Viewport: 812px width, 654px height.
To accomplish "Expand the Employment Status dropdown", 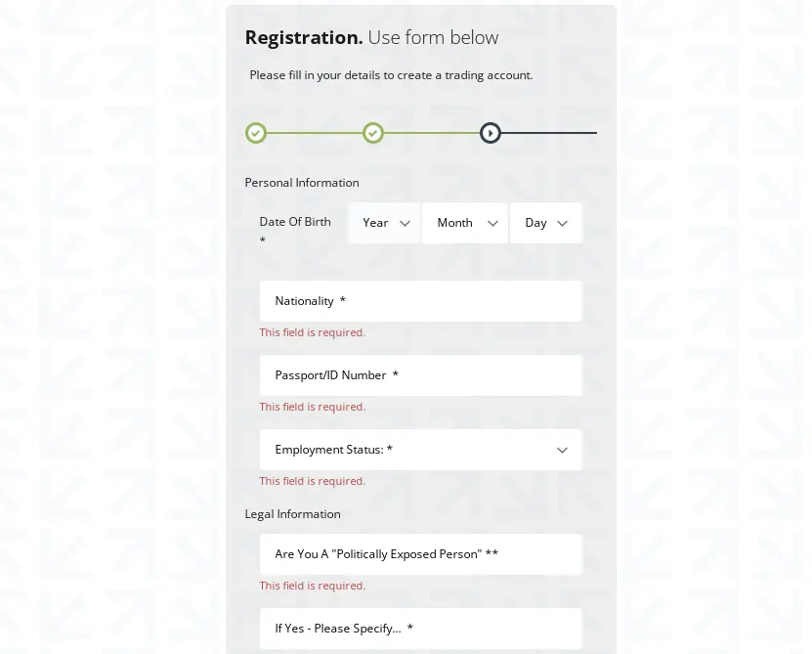I will 420,450.
